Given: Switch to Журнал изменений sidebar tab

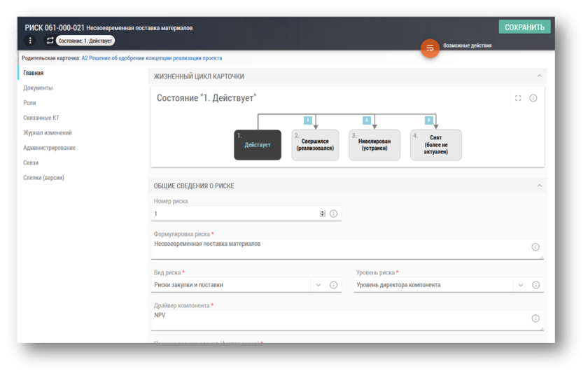Looking at the screenshot, I should click(x=48, y=133).
